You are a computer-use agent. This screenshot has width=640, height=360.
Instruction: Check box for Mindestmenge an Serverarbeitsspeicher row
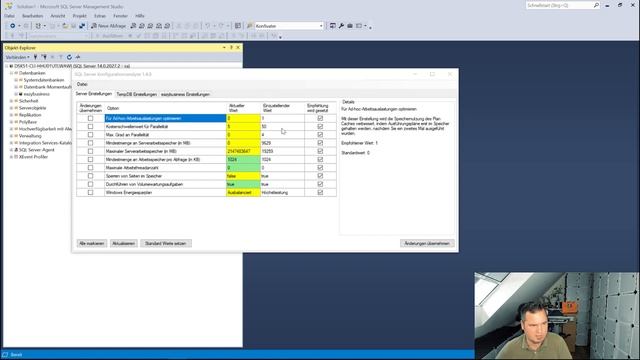click(90, 143)
